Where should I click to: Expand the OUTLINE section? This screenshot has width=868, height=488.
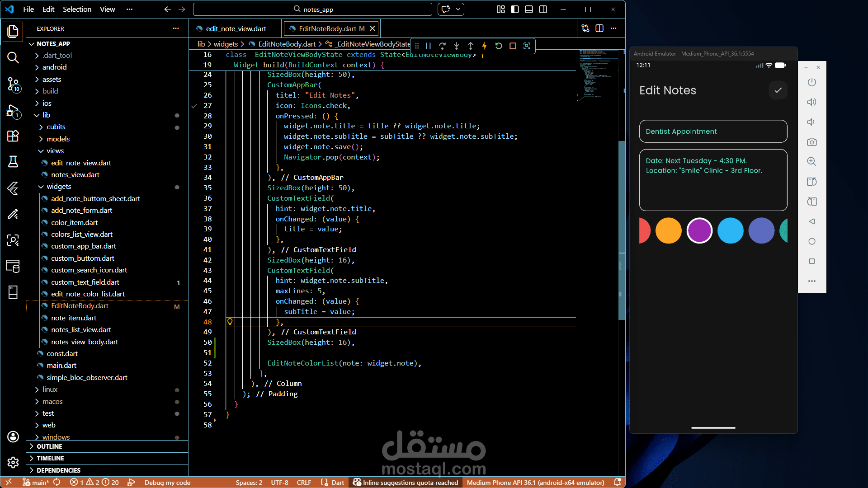[49, 446]
